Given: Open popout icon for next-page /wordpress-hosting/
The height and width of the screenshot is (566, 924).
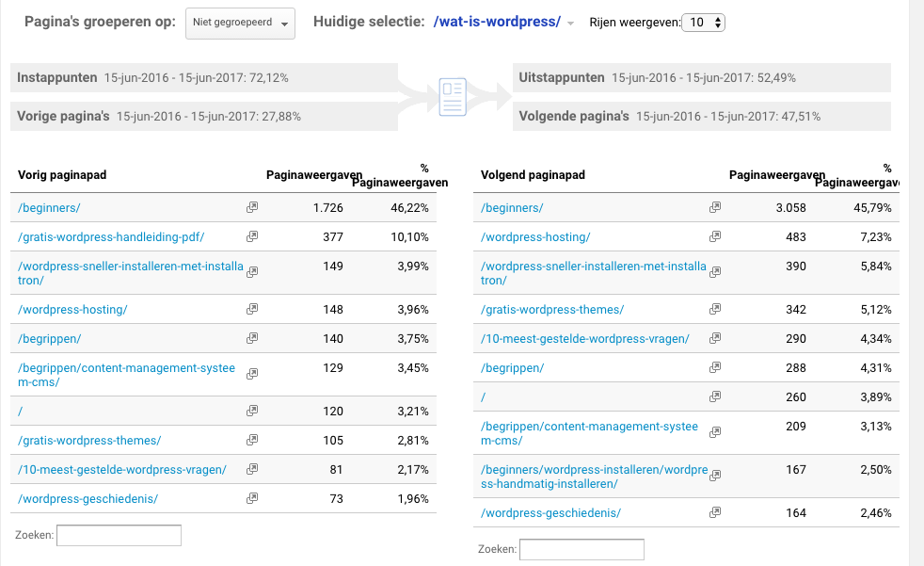Looking at the screenshot, I should [x=715, y=236].
